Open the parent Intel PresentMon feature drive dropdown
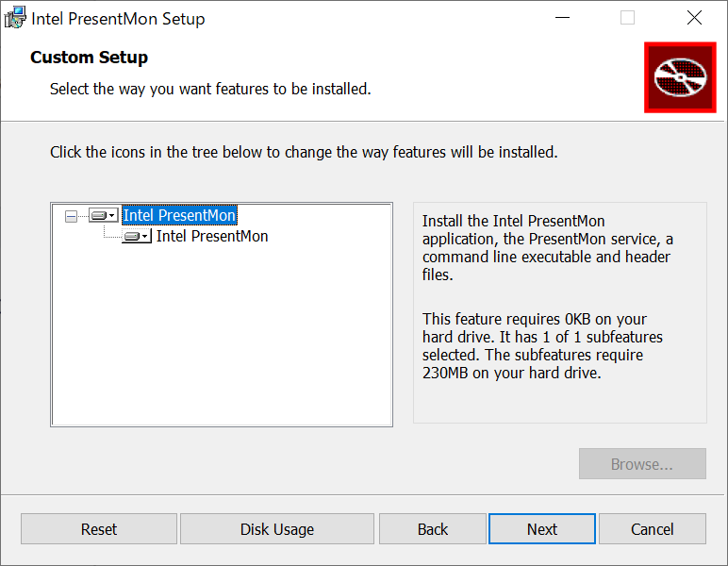Image resolution: width=728 pixels, height=566 pixels. click(x=104, y=215)
